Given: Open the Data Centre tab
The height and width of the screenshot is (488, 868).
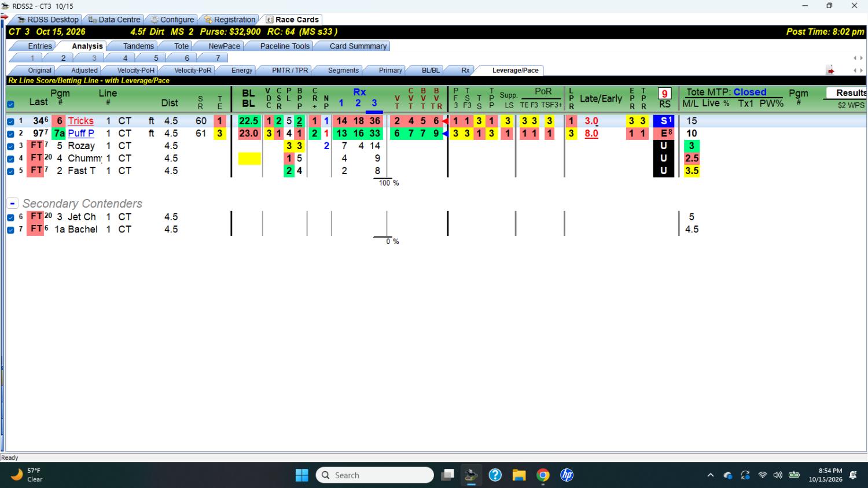Looking at the screenshot, I should (x=114, y=20).
